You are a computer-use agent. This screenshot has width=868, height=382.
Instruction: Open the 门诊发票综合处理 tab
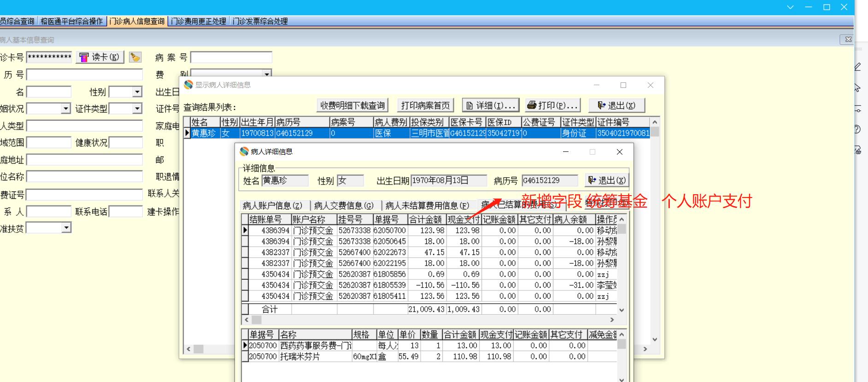click(x=260, y=21)
